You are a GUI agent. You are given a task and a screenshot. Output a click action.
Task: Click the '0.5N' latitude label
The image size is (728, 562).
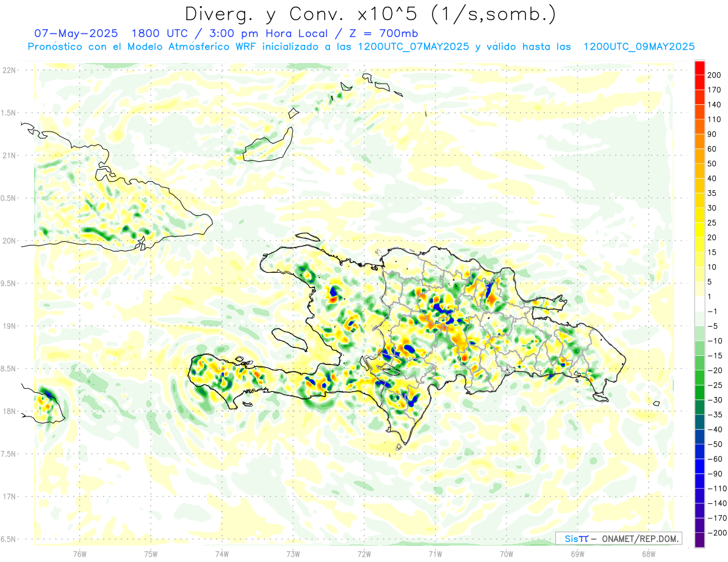point(8,198)
